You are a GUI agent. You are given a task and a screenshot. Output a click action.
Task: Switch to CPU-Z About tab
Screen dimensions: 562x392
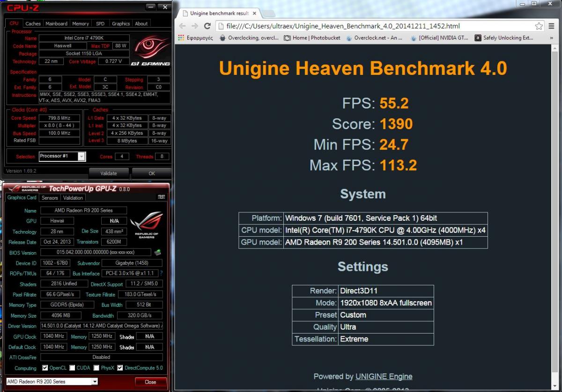141,23
